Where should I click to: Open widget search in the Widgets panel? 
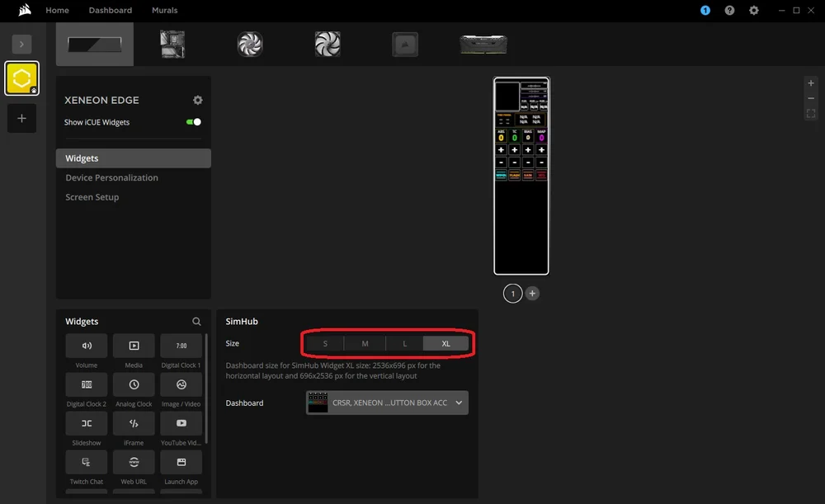click(x=196, y=321)
